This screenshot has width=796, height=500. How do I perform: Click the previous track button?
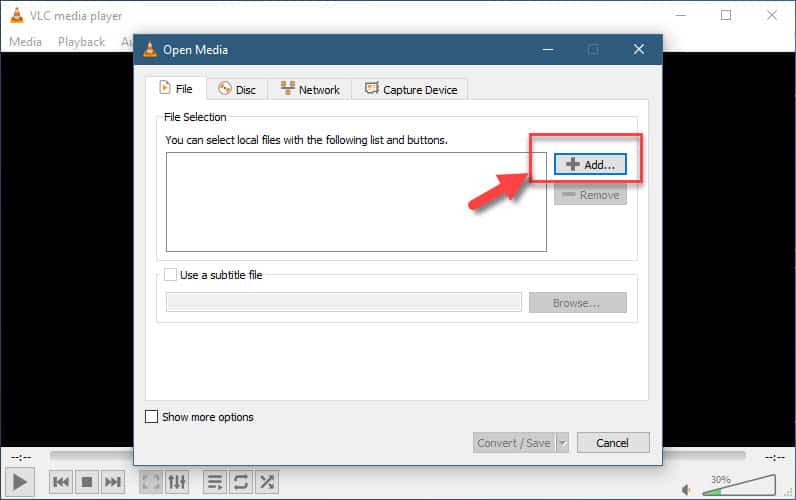coord(61,482)
